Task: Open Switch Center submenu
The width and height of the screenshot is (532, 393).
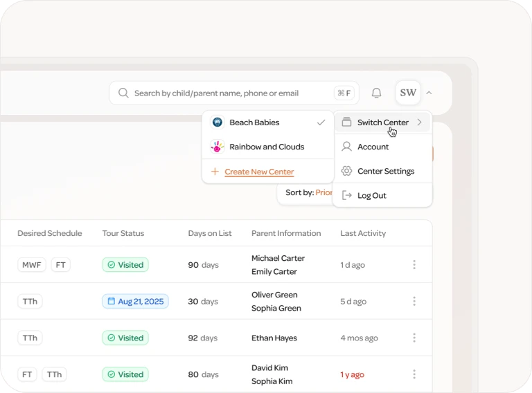Action: click(x=382, y=122)
